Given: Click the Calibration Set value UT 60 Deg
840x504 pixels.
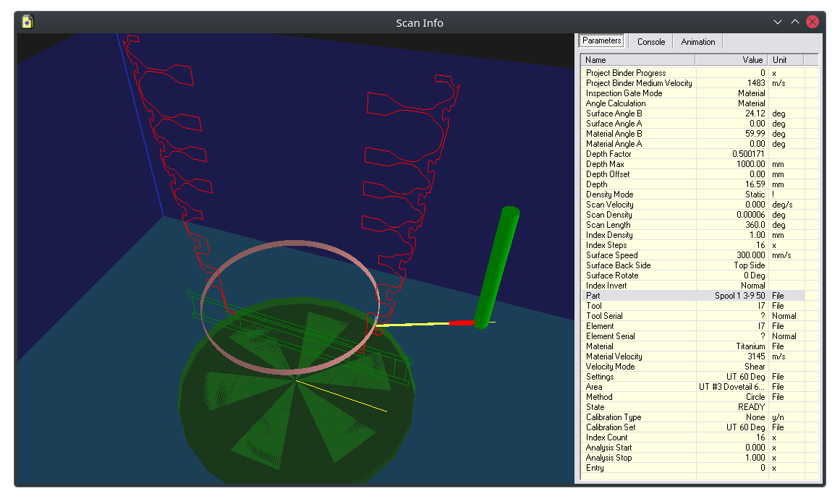Looking at the screenshot, I should coord(746,427).
